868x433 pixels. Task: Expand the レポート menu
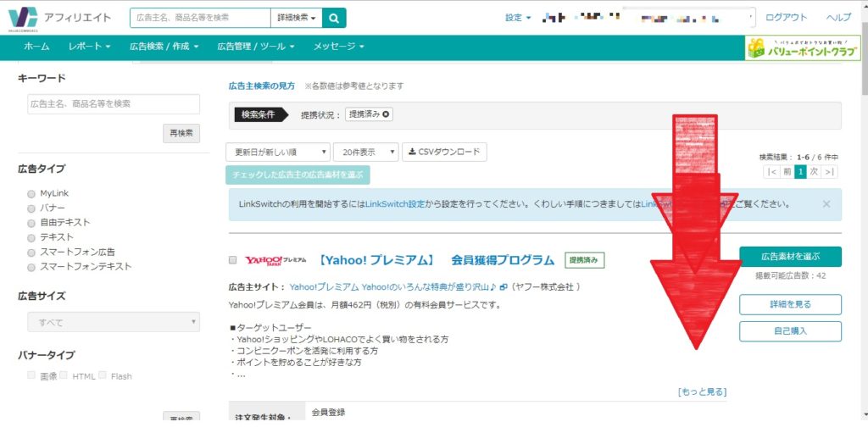coord(89,47)
